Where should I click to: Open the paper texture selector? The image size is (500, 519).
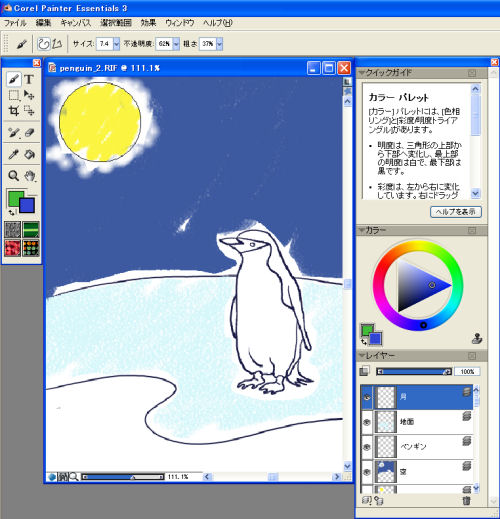click(13, 230)
